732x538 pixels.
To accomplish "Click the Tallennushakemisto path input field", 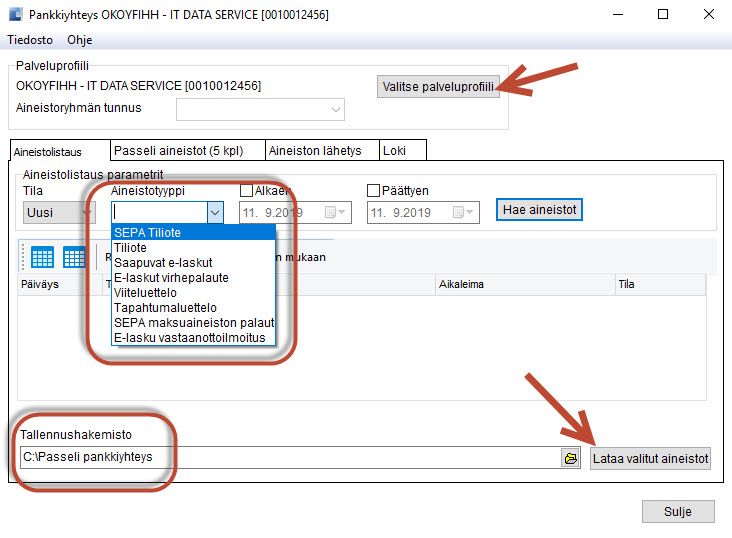I will coord(290,457).
